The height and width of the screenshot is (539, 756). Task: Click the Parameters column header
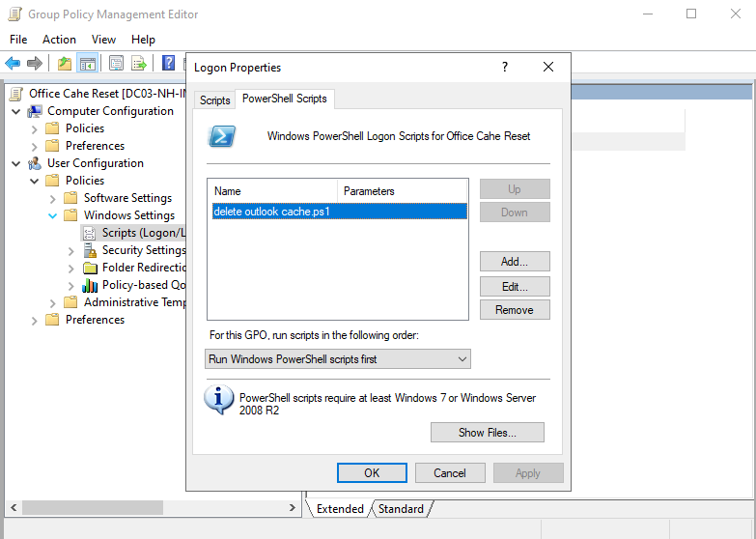tap(402, 191)
